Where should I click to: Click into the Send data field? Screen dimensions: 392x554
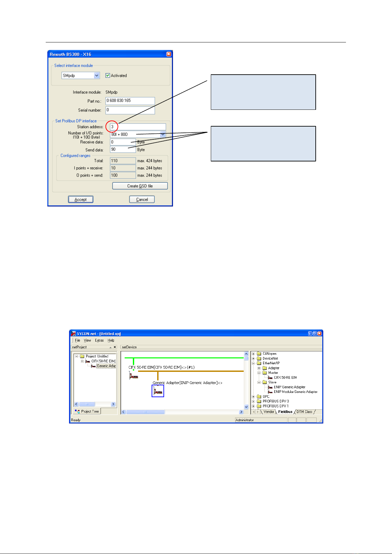point(123,150)
